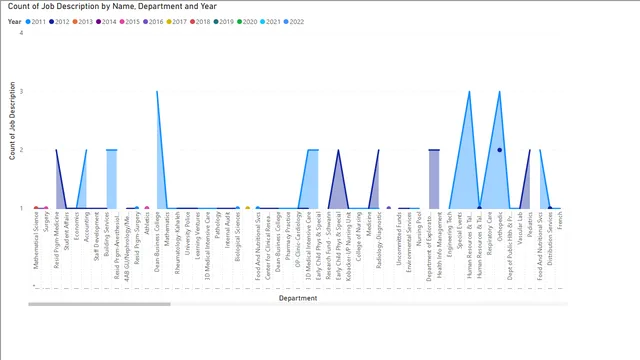
Task: Click the Resid Prgm-Anesthesiol label
Action: pyautogui.click(x=117, y=245)
